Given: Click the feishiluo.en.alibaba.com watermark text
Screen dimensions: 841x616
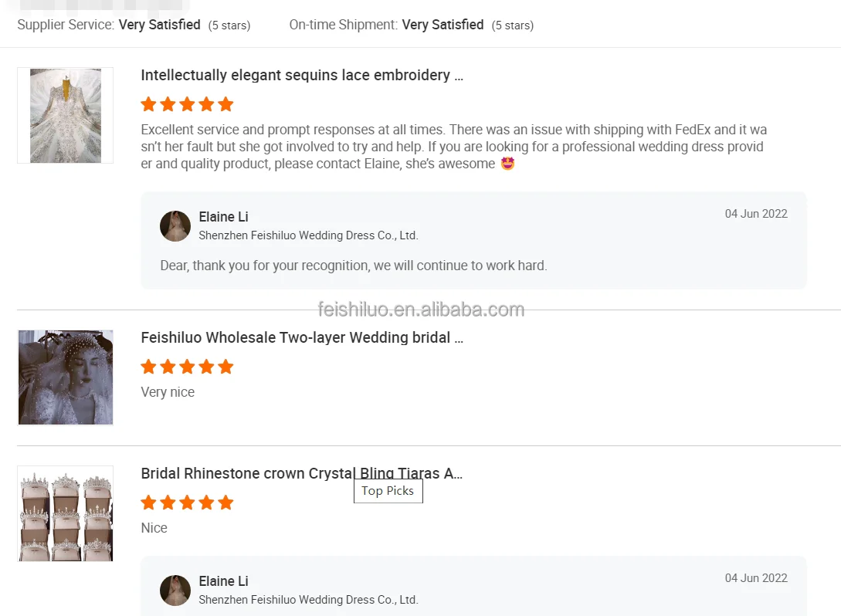Looking at the screenshot, I should (x=421, y=310).
